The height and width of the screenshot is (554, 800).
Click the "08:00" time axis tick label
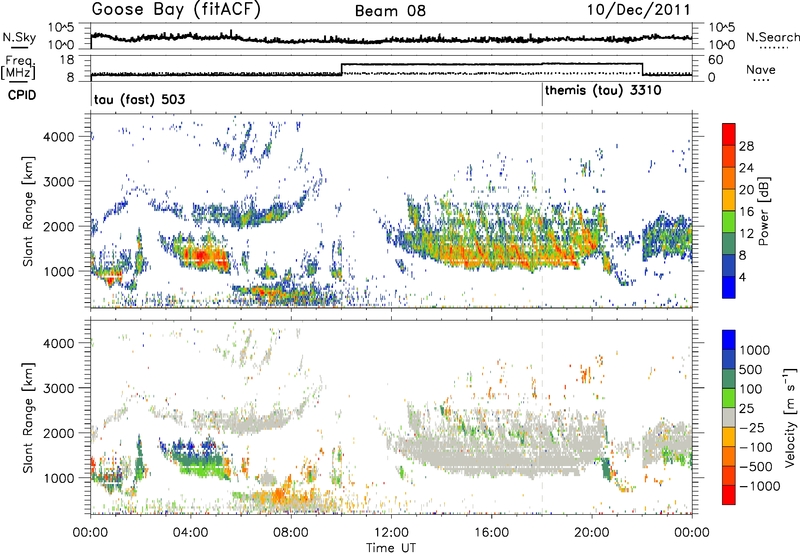coord(291,533)
